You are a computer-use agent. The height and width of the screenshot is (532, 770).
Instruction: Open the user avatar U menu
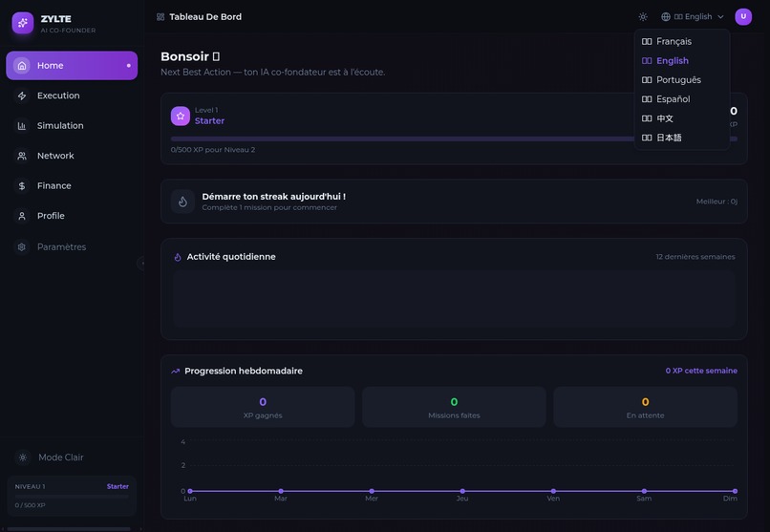[x=743, y=16]
